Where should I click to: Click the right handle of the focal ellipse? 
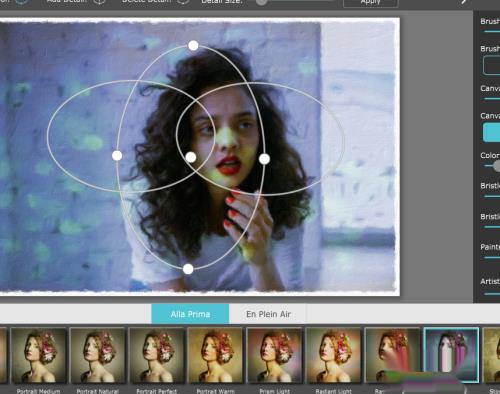264,159
